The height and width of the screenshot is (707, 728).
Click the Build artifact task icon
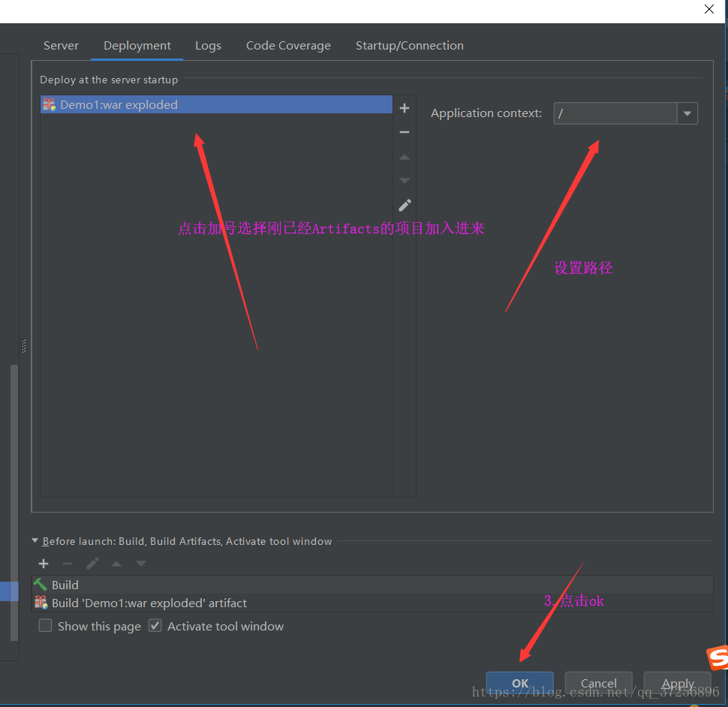pos(41,603)
